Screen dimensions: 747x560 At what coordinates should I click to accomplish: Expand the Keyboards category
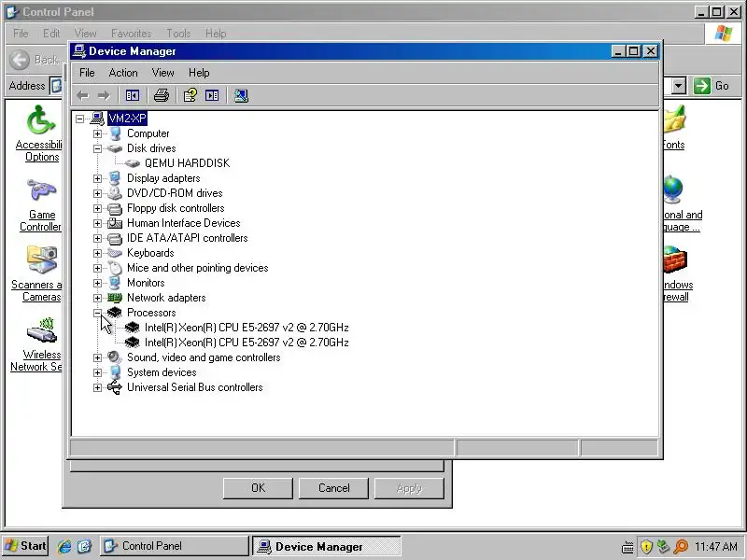(x=97, y=253)
